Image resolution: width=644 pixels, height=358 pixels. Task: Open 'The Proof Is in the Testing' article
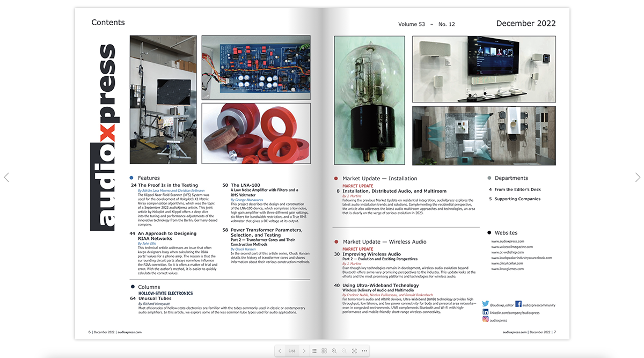click(x=168, y=185)
